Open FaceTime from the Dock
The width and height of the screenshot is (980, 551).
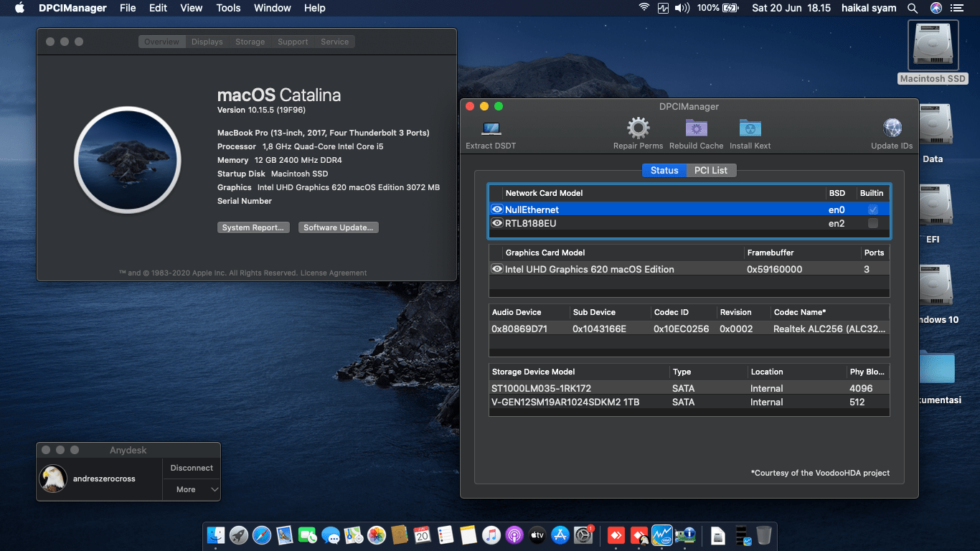308,534
